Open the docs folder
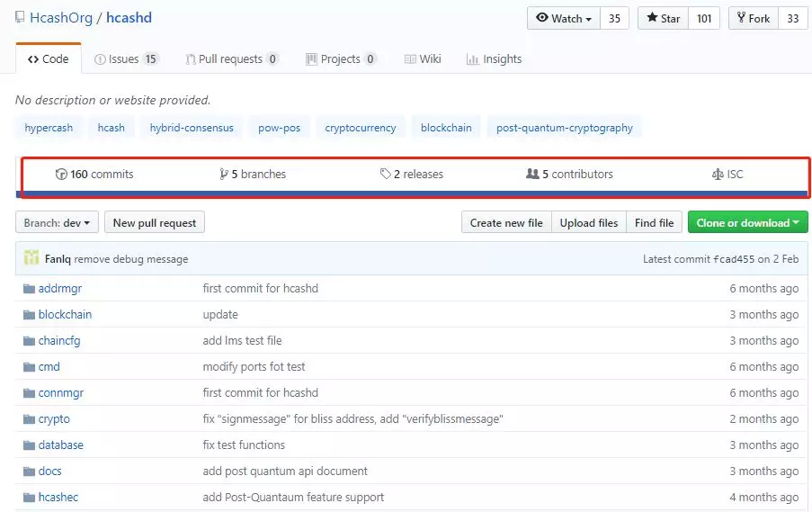This screenshot has width=812, height=512. (49, 472)
